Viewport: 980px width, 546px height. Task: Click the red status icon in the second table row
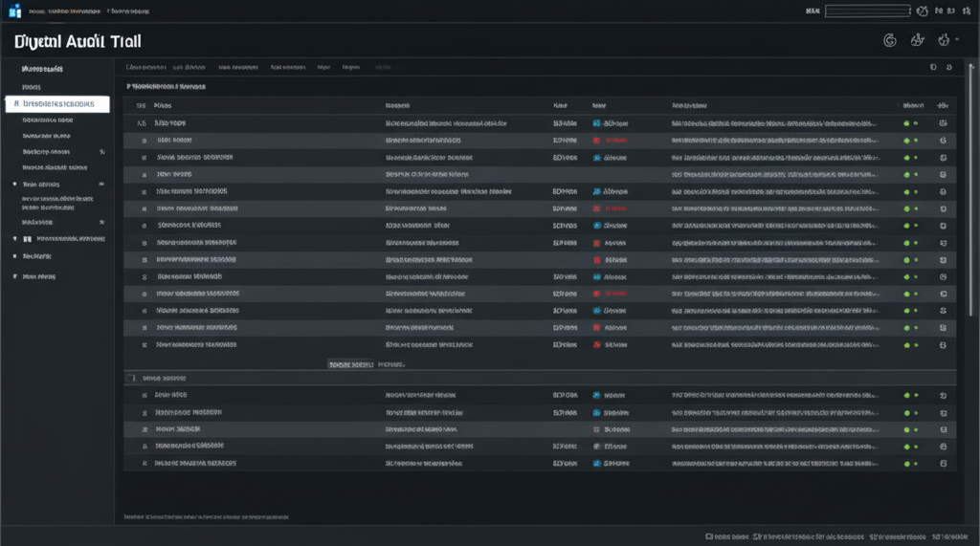point(597,140)
